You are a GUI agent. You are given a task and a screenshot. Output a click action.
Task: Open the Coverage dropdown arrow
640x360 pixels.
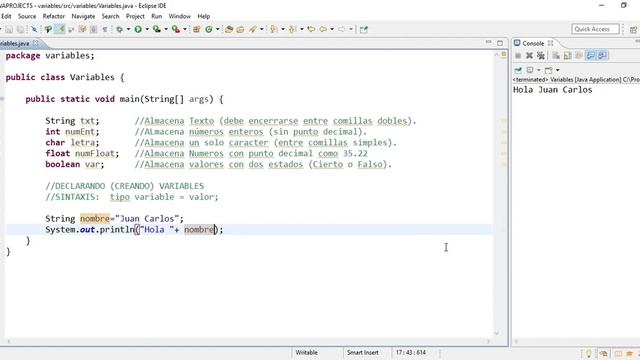(166, 29)
